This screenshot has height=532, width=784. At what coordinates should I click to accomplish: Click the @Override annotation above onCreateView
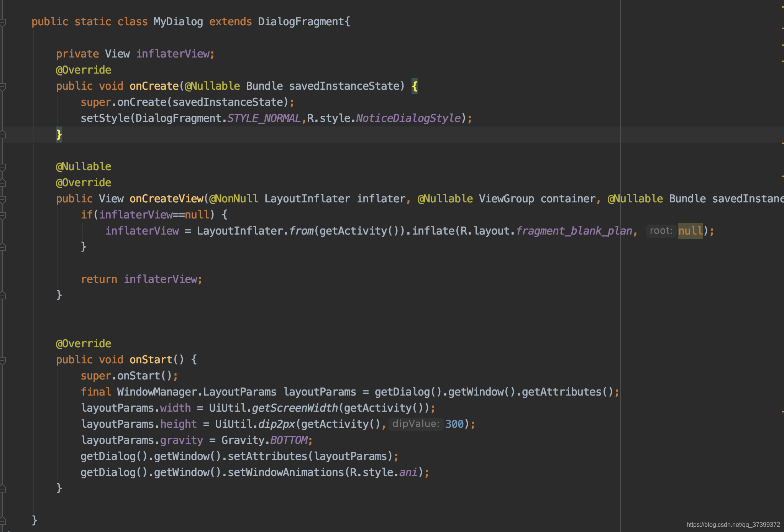[x=84, y=183]
